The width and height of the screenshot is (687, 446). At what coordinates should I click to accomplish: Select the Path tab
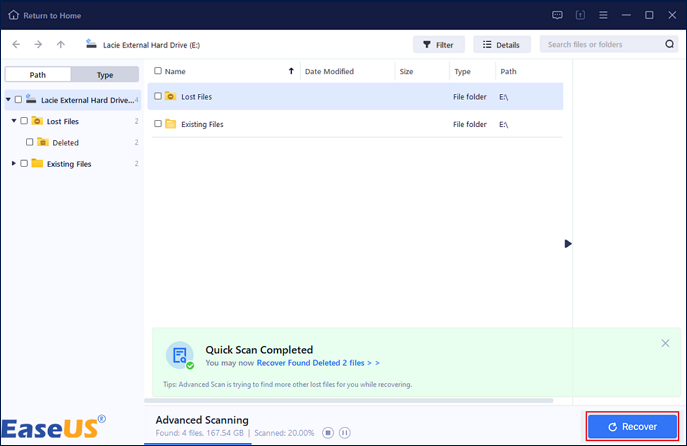click(x=37, y=75)
